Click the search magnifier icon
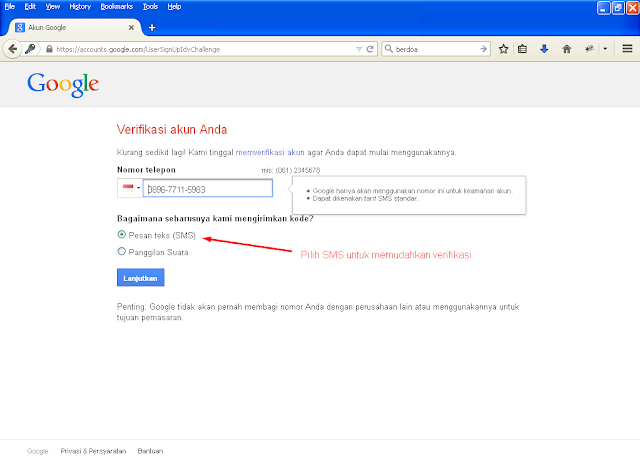Image resolution: width=640 pixels, height=461 pixels. pos(389,49)
